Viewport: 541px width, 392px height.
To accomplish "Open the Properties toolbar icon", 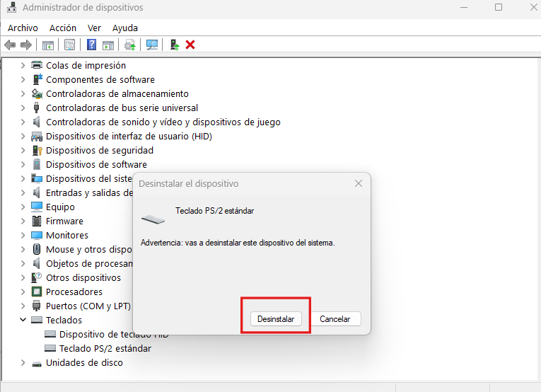I will (x=69, y=45).
